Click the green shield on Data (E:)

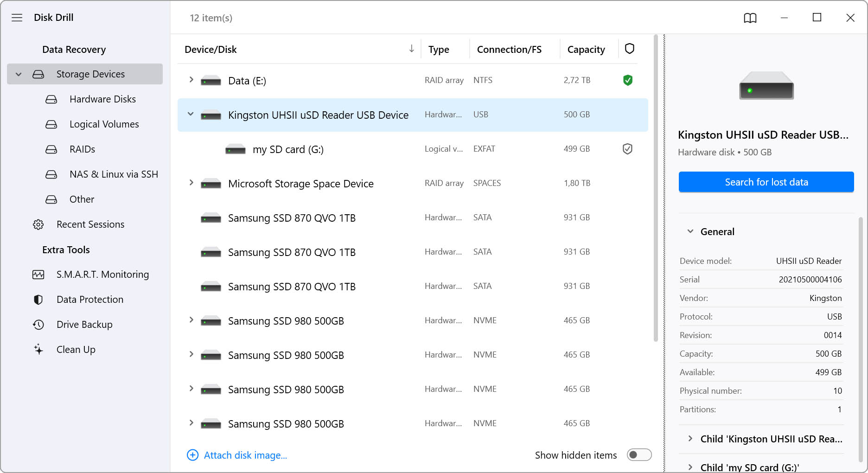click(x=627, y=80)
